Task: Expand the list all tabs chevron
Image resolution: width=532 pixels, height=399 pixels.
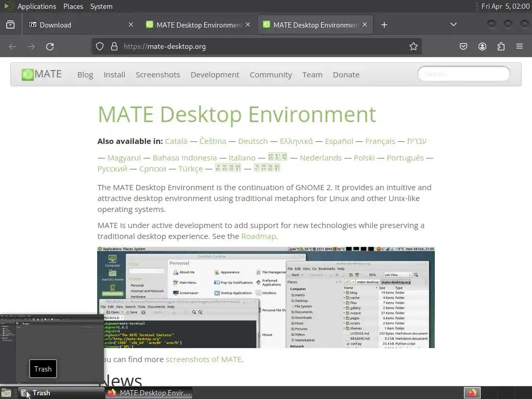Action: (x=453, y=24)
